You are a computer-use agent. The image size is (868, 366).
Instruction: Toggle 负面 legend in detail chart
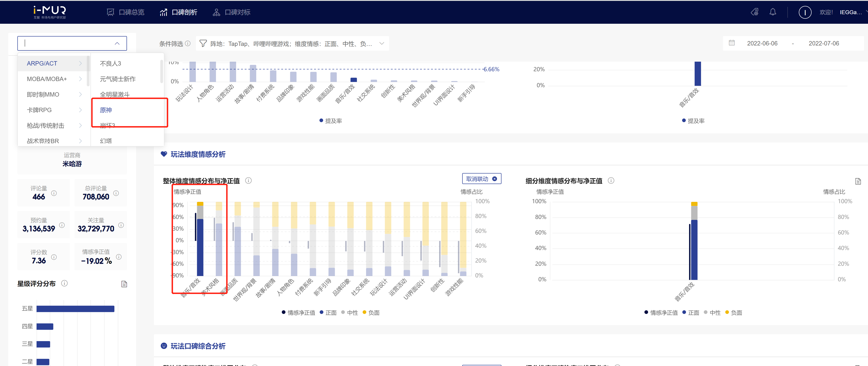(x=733, y=313)
